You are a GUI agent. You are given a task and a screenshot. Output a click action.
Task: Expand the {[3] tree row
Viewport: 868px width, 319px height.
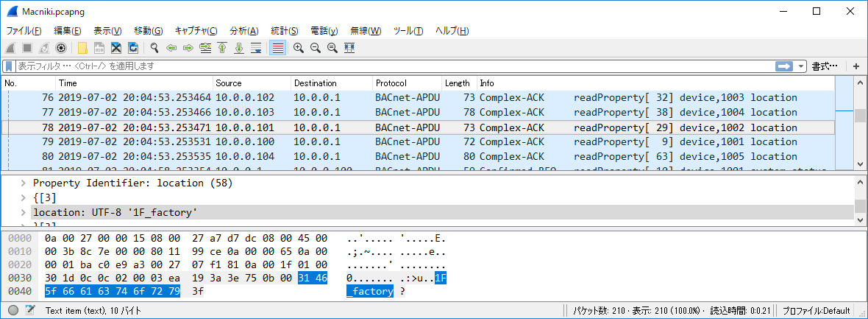(x=23, y=197)
